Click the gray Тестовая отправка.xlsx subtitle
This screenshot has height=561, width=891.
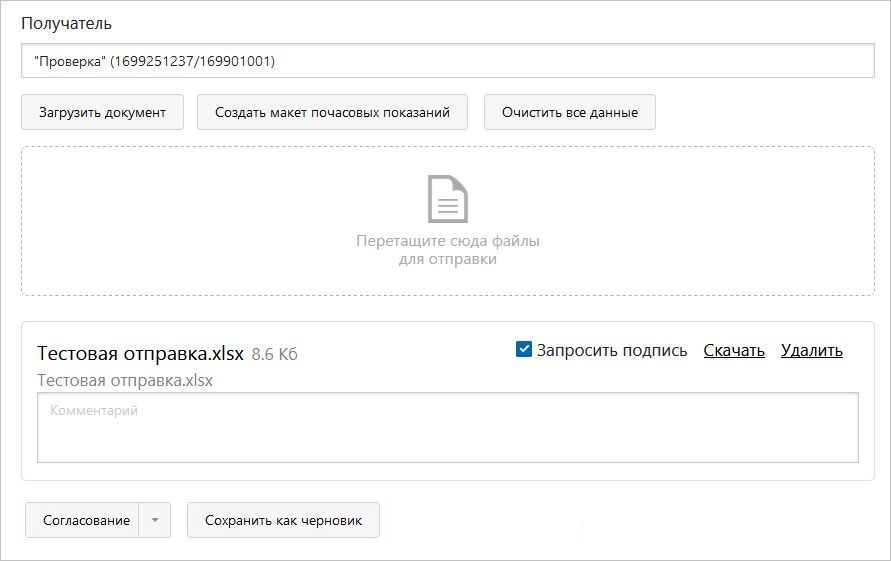pos(125,380)
